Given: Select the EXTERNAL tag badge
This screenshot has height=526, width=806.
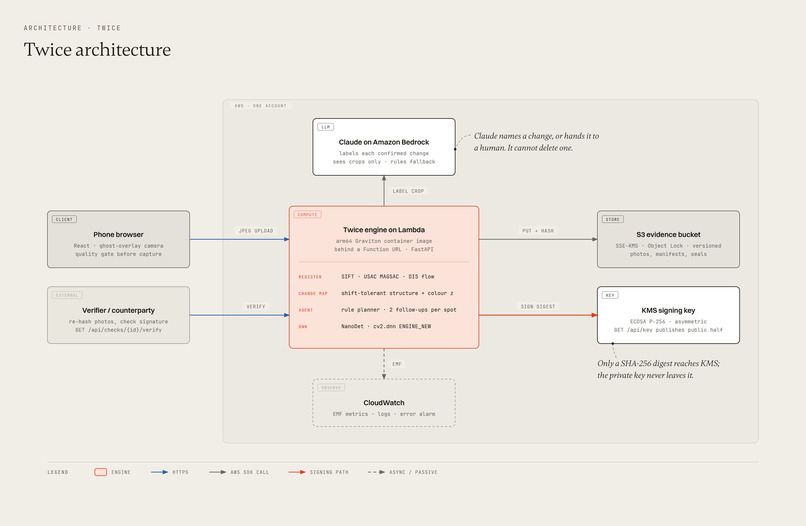Looking at the screenshot, I should click(67, 295).
